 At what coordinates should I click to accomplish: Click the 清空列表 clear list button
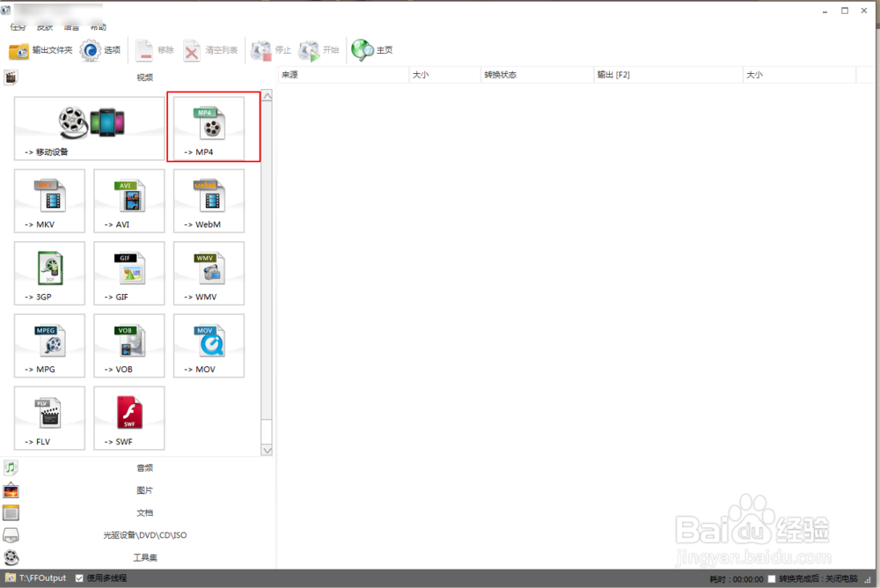(210, 50)
